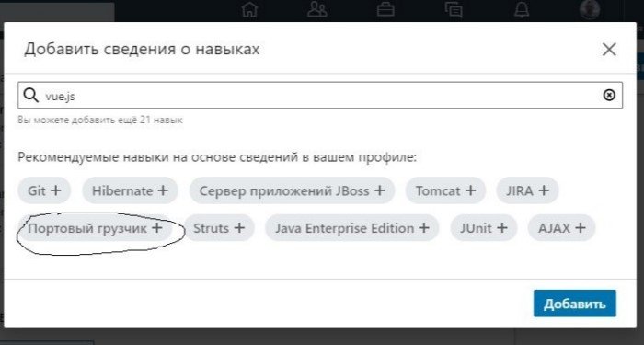Click the 'Рекомендуемые навыки' description text
The image size is (644, 345).
217,157
